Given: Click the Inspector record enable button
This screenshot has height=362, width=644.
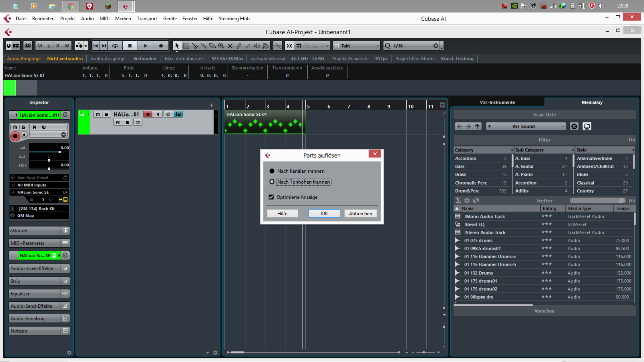Looking at the screenshot, I should [15, 136].
